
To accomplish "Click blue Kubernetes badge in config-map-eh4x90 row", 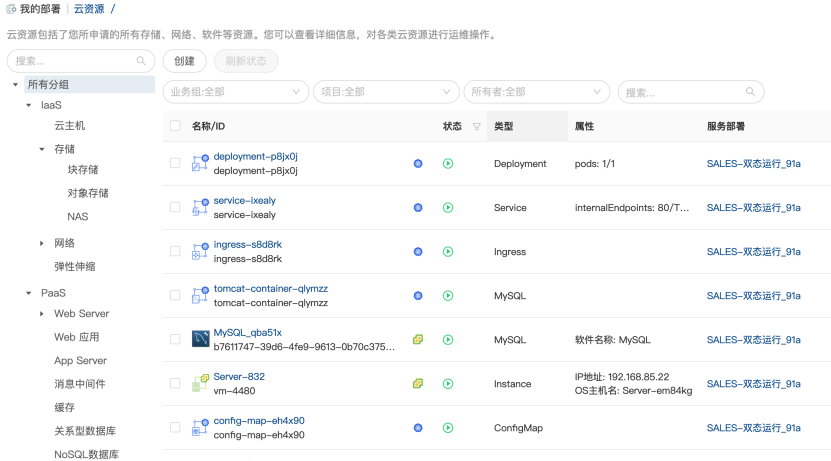I will coord(418,428).
